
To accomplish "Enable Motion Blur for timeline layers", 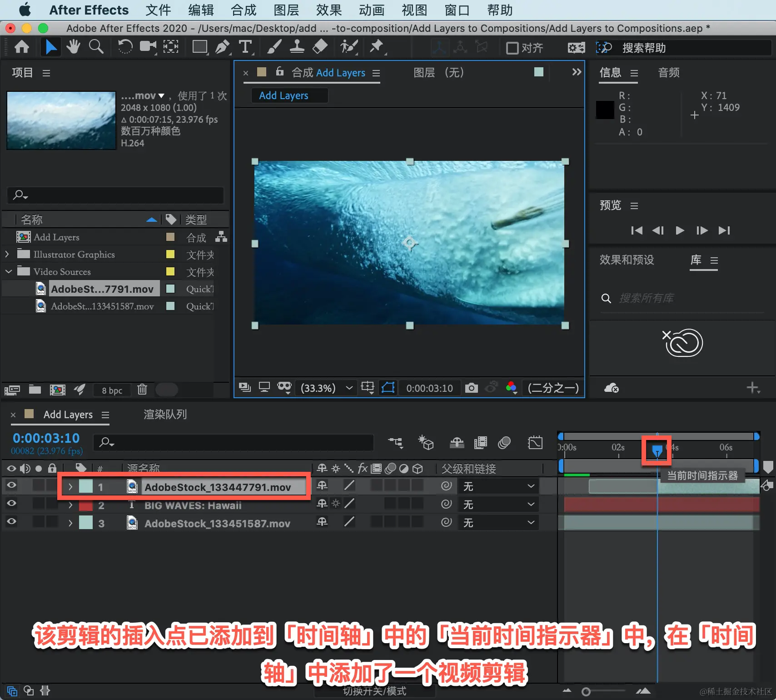I will click(x=504, y=442).
